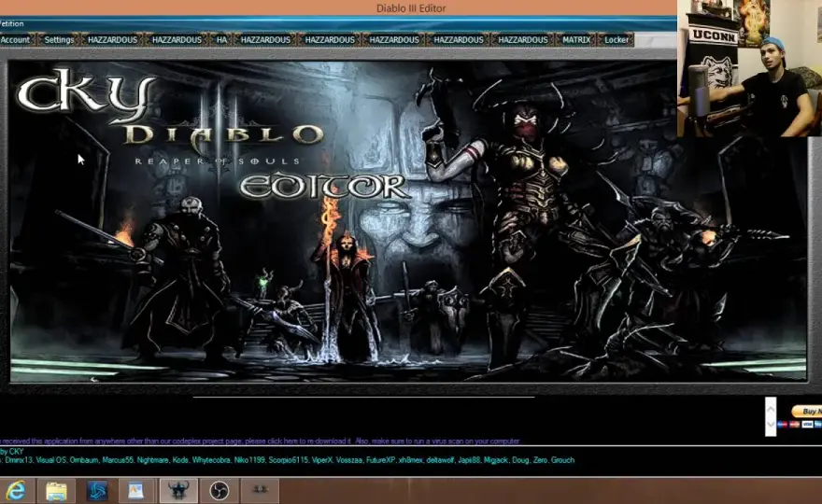
Task: Click the contributor names line starting Dmrnx13
Action: pyautogui.click(x=288, y=460)
